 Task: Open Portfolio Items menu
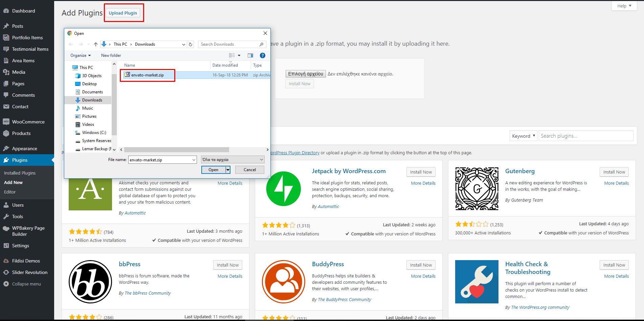click(27, 38)
